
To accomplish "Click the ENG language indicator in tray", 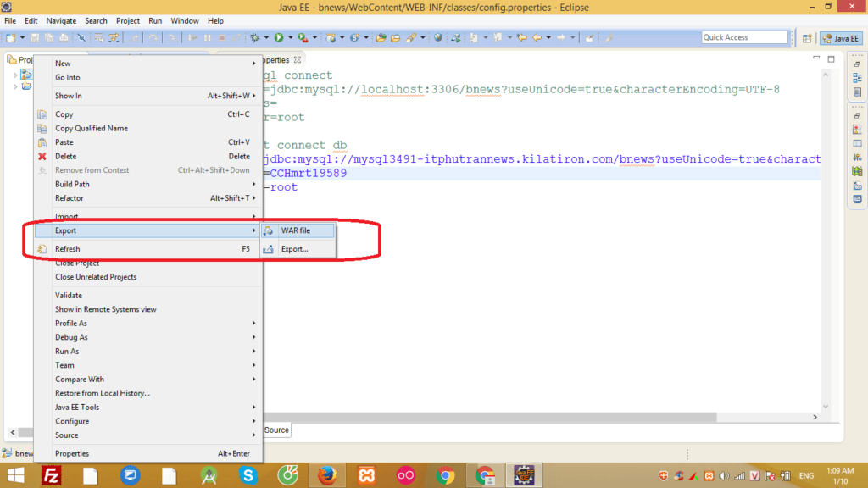I will (x=807, y=475).
